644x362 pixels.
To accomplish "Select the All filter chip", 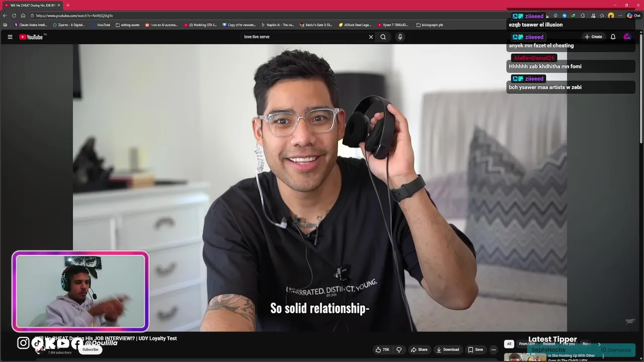I will point(509,344).
